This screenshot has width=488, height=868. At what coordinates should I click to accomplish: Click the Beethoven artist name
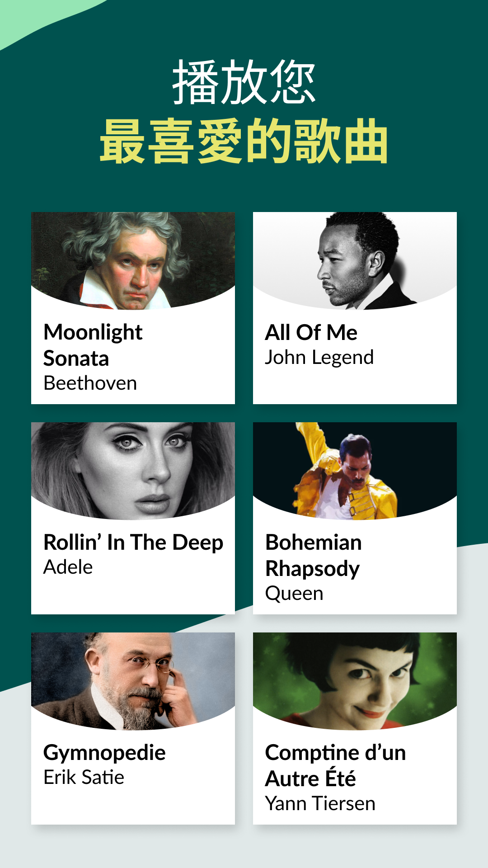tap(90, 383)
